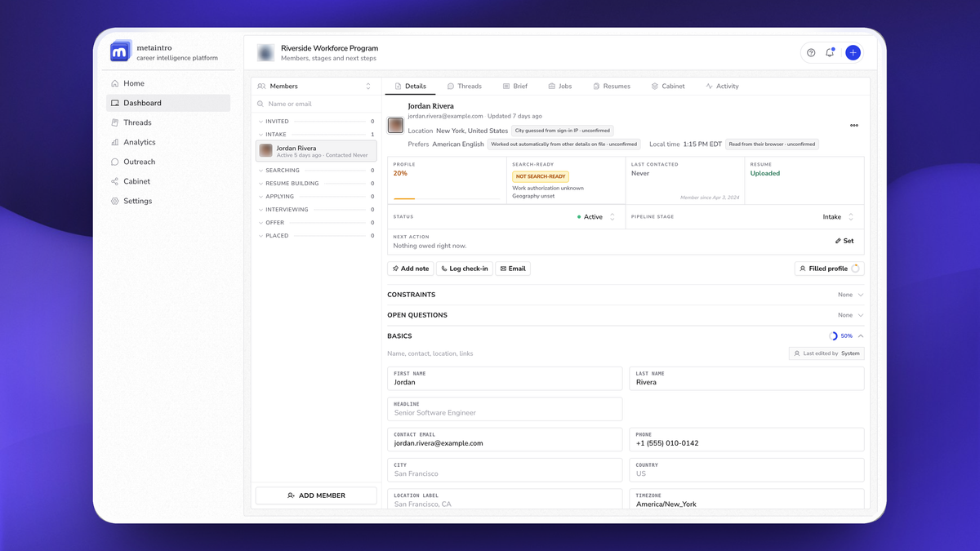Expand the Applying group
The image size is (980, 551).
[315, 197]
